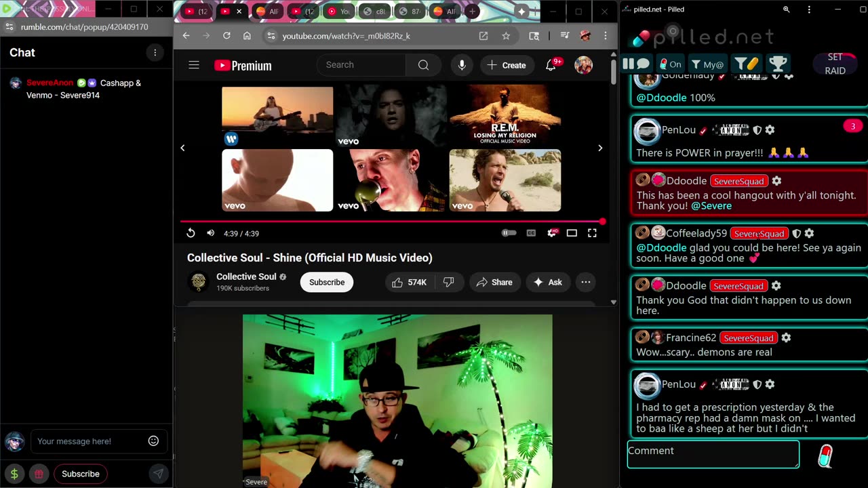Open YouTube player settings gear

[552, 233]
